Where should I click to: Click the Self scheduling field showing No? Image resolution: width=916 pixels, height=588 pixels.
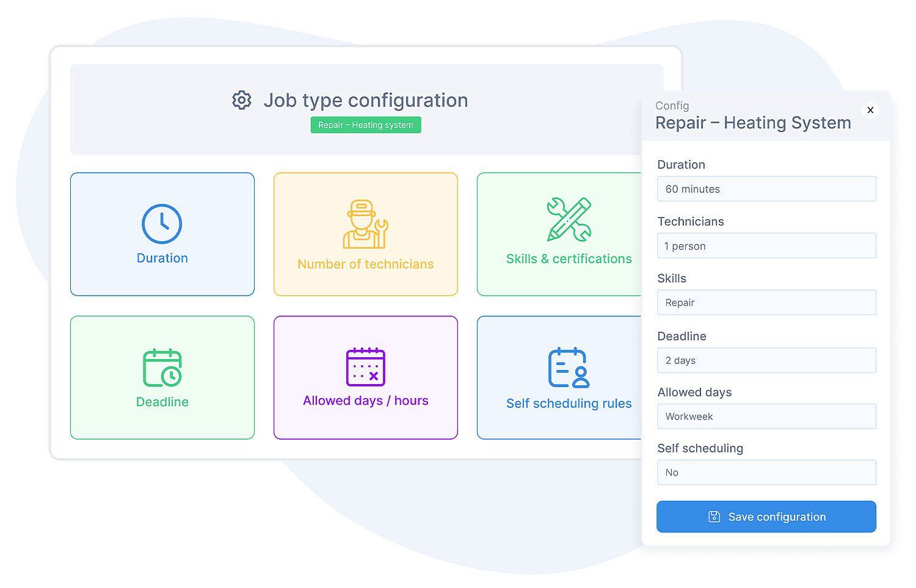pos(766,473)
